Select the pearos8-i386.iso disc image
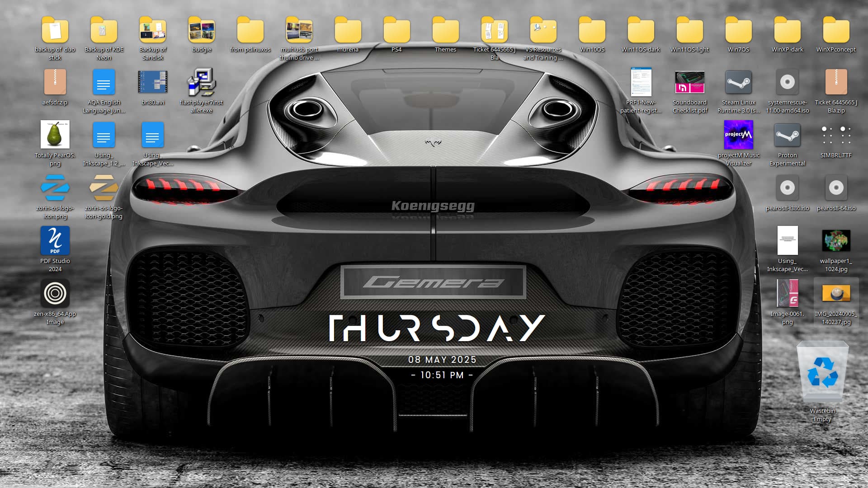The height and width of the screenshot is (488, 868). point(787,188)
